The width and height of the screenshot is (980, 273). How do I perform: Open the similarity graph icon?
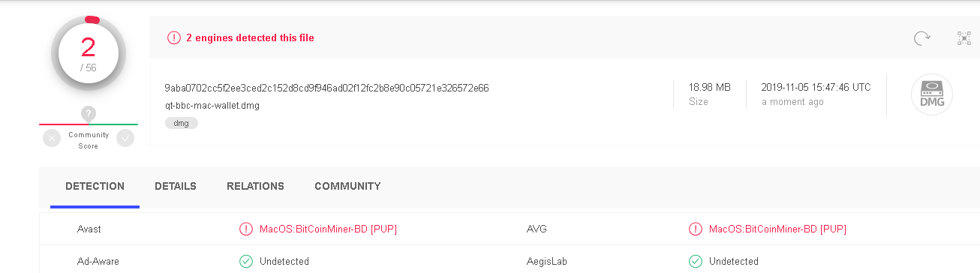tap(964, 38)
